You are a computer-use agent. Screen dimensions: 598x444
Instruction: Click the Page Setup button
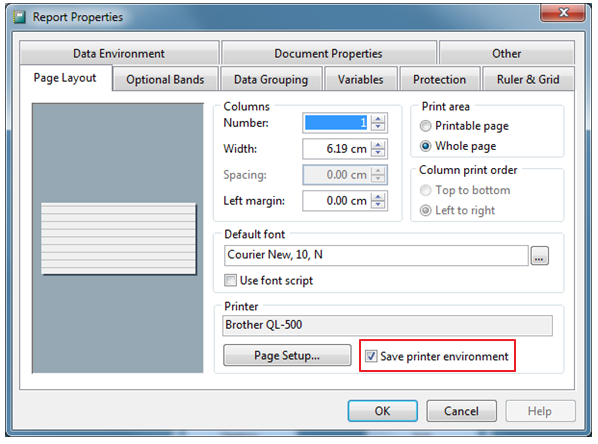coord(287,356)
